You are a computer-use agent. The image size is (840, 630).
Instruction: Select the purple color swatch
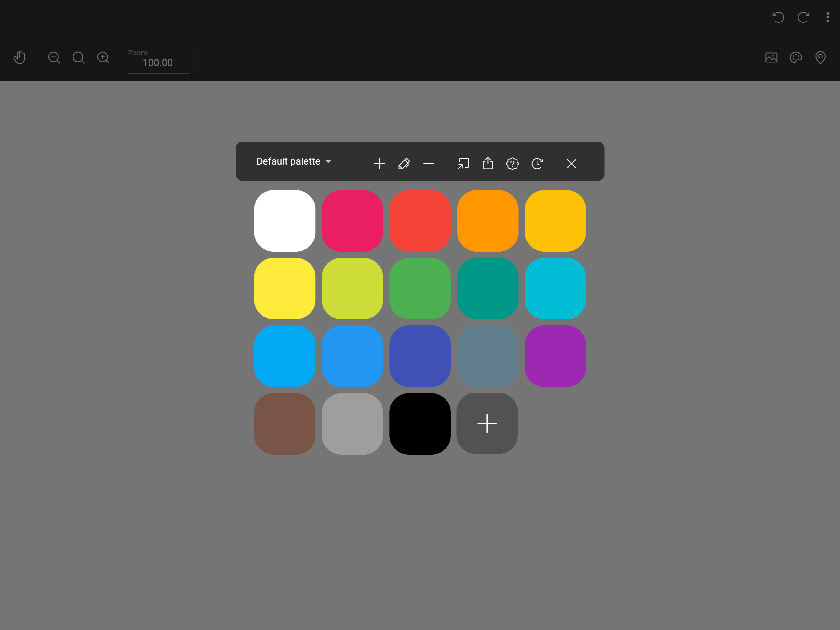click(555, 356)
